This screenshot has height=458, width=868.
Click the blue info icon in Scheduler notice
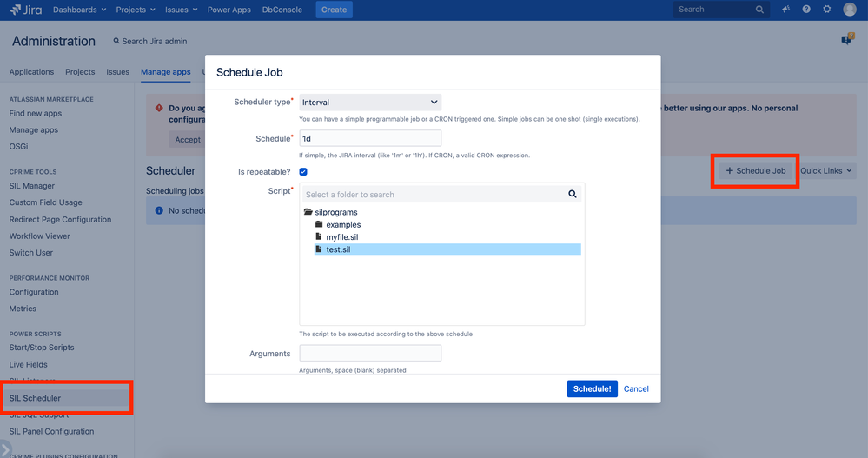point(159,210)
